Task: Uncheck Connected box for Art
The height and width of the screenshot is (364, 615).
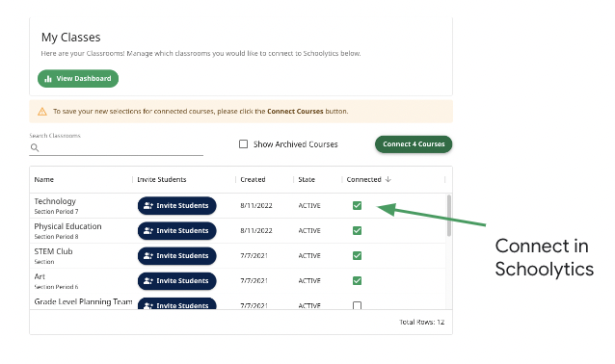Action: coord(357,281)
